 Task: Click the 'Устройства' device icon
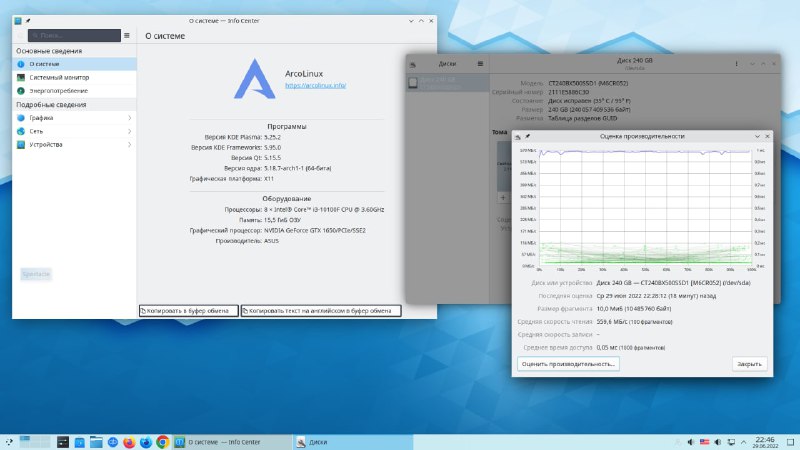coord(21,144)
